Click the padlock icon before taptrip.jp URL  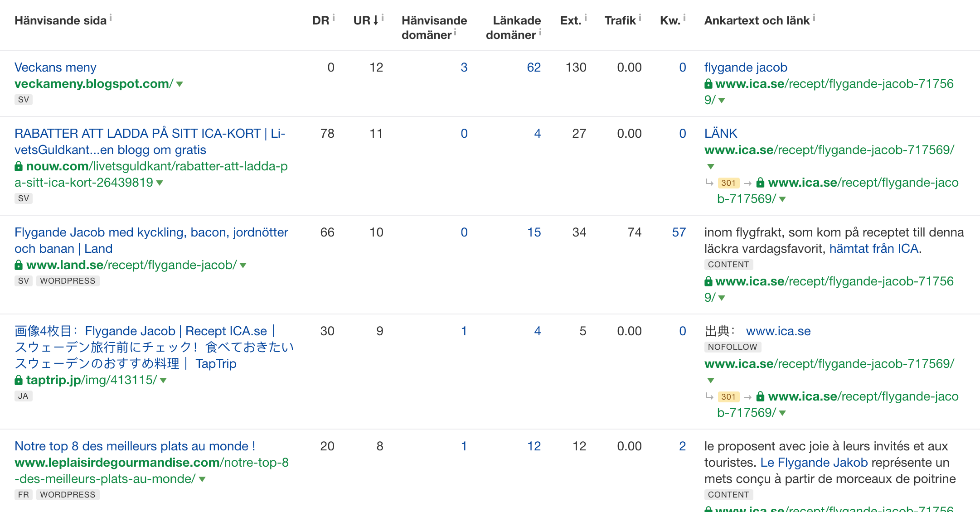click(19, 380)
